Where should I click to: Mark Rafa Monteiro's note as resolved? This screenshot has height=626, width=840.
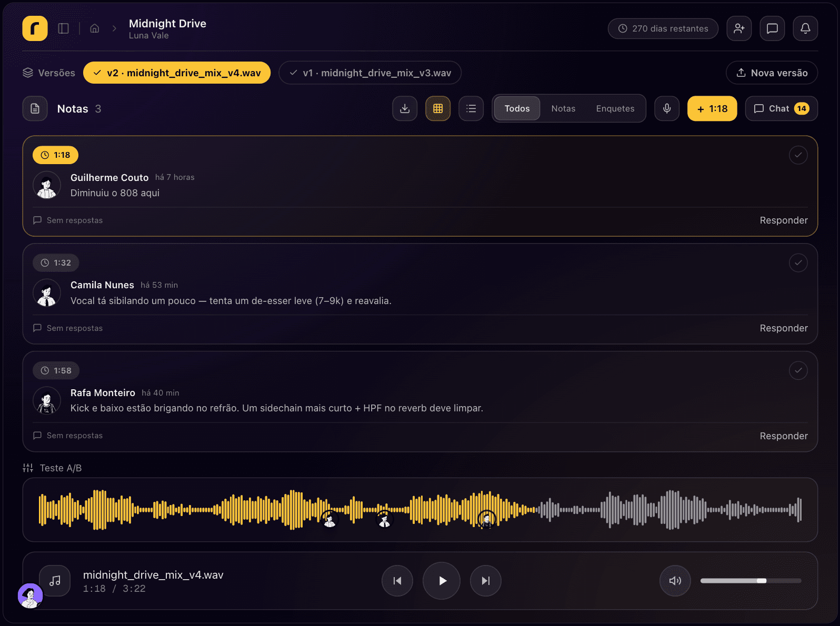point(798,371)
